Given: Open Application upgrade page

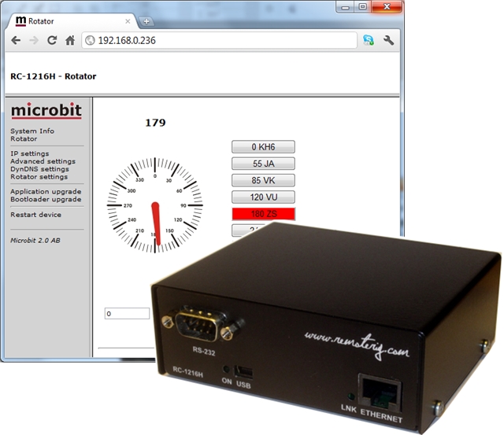Looking at the screenshot, I should 46,191.
